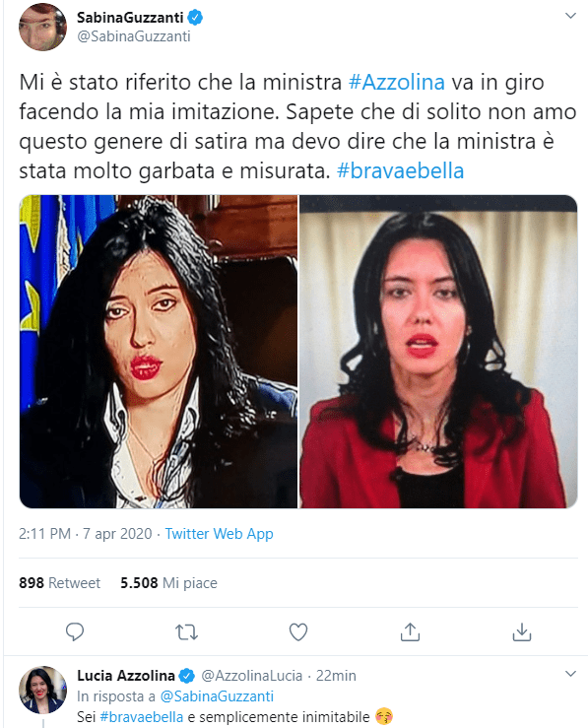Click Lucia Azzolina's verified badge

pyautogui.click(x=187, y=676)
